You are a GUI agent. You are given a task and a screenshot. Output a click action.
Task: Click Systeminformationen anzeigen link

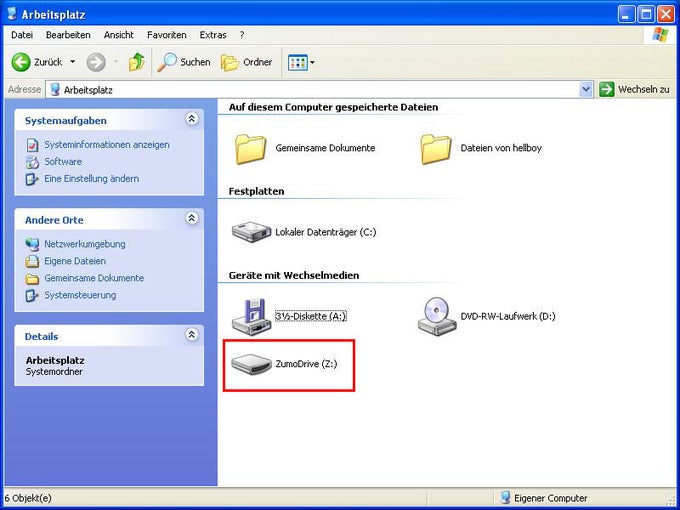(107, 145)
